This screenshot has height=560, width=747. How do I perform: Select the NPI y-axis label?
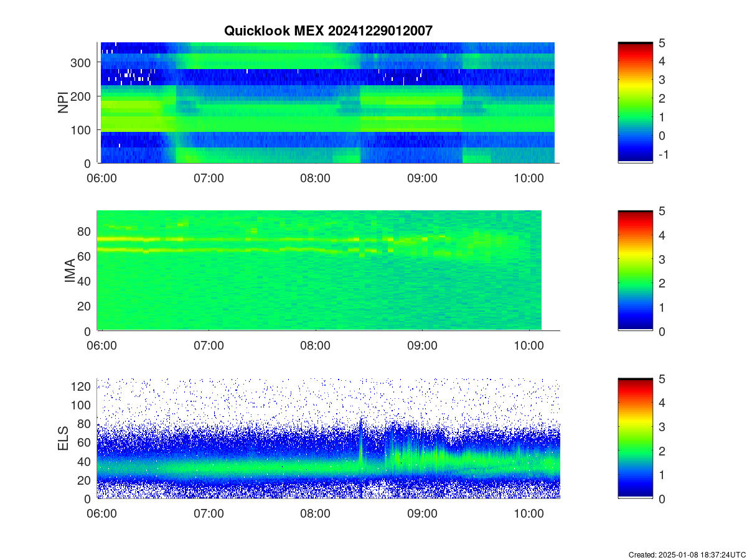click(x=63, y=103)
